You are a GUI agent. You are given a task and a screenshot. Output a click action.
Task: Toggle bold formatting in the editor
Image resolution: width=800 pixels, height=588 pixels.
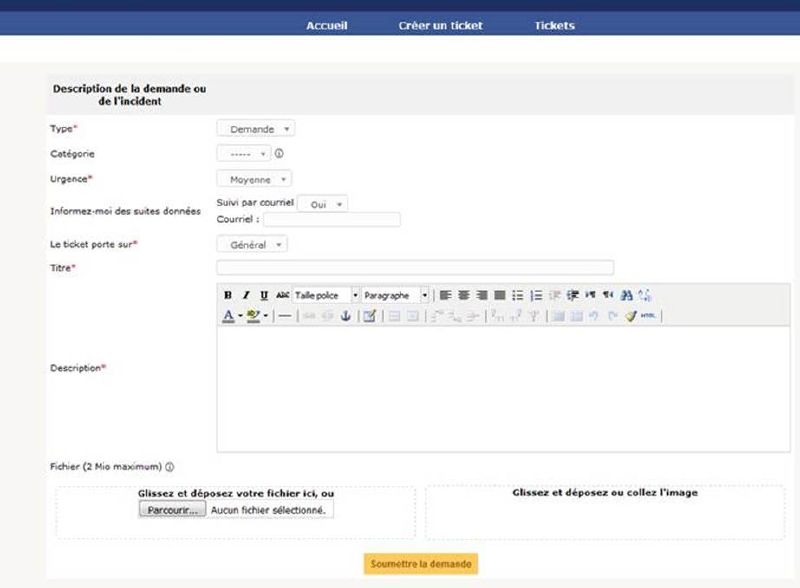[x=228, y=296]
